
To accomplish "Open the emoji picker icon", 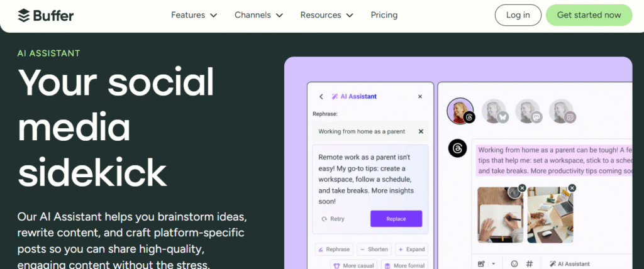I will click(x=514, y=264).
